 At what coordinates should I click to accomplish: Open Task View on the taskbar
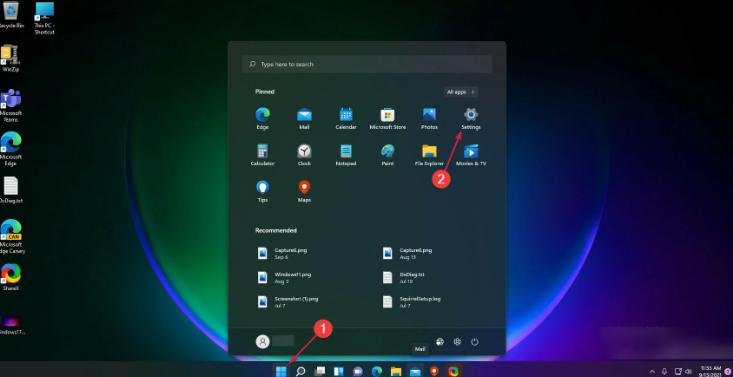click(320, 371)
